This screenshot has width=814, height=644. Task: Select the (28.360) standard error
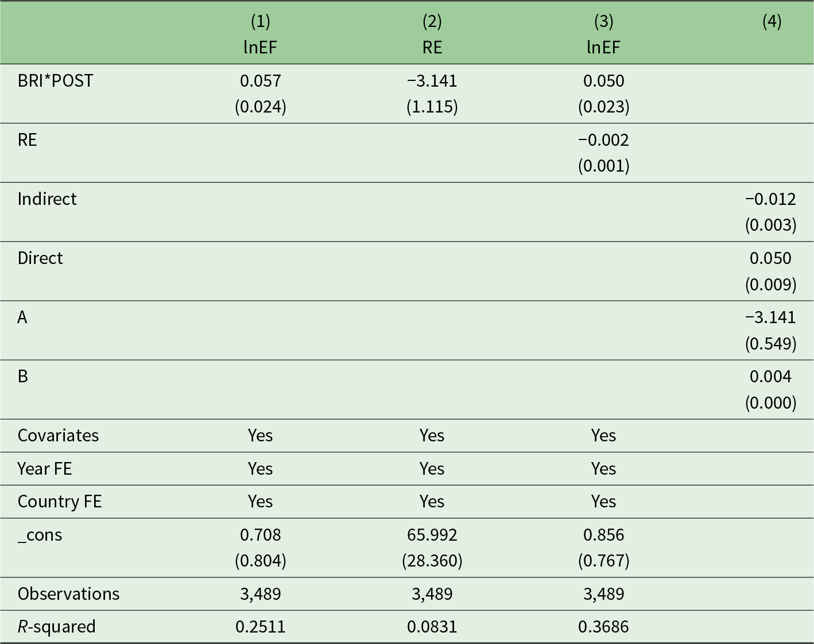click(432, 561)
